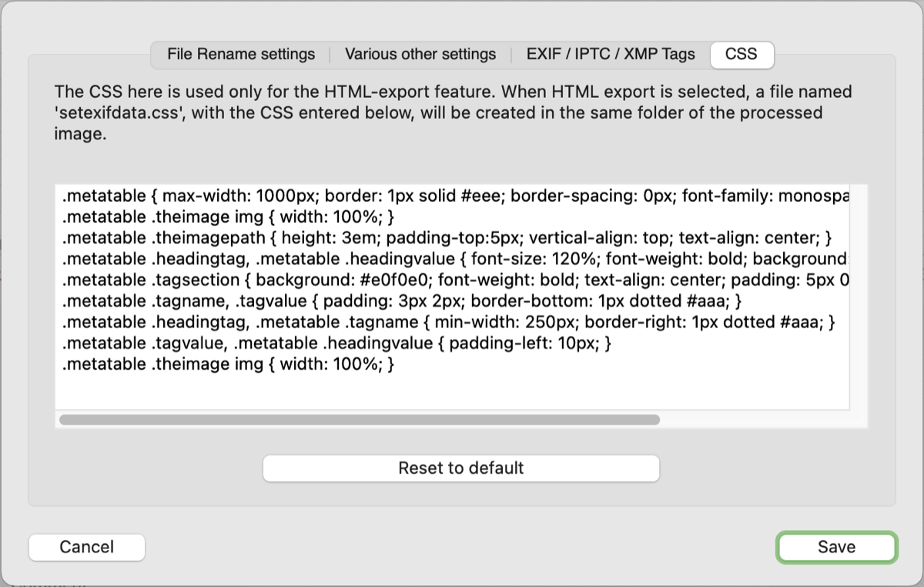Save the CSS settings
Screen dimensions: 924x587
pyautogui.click(x=836, y=547)
